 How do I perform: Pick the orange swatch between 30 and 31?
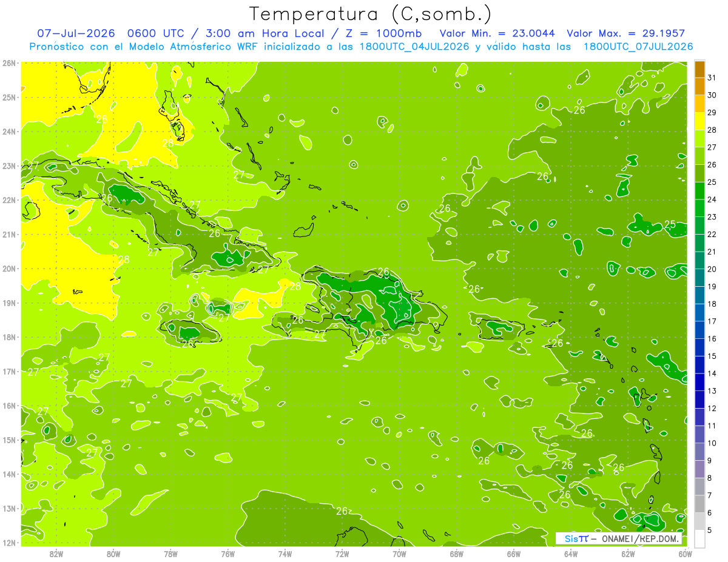coord(699,86)
